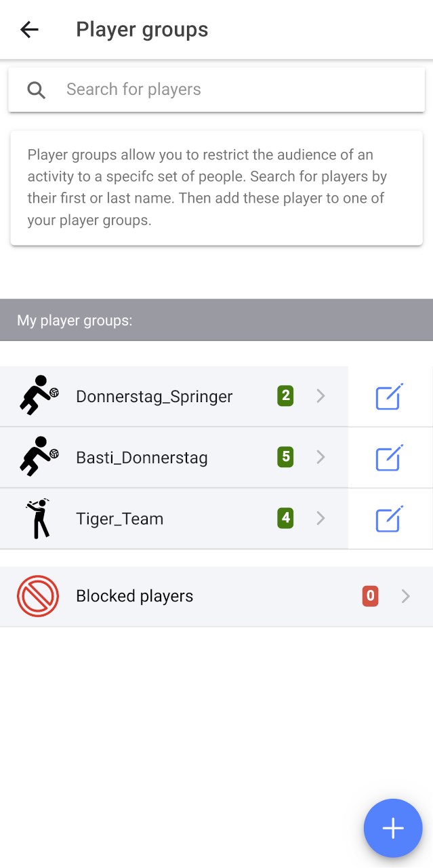Expand Donnerstag_Springer with its chevron
Screen dimensions: 433x868
pyautogui.click(x=321, y=396)
